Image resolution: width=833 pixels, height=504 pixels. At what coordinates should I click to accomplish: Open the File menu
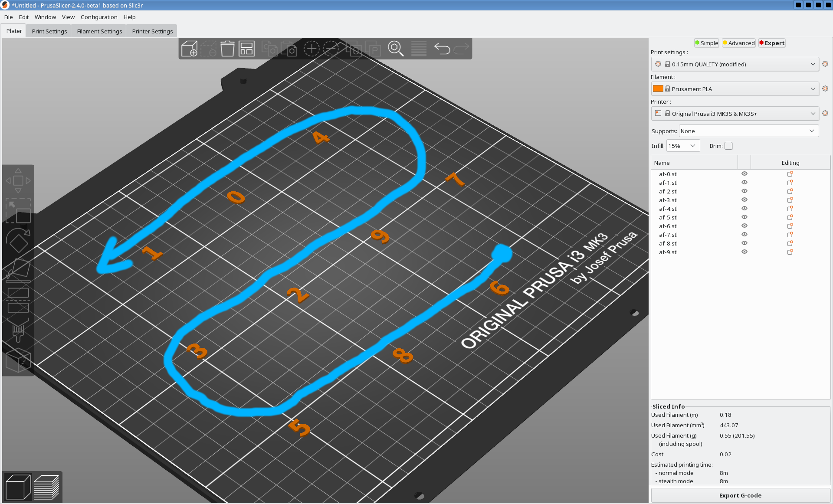(8, 17)
